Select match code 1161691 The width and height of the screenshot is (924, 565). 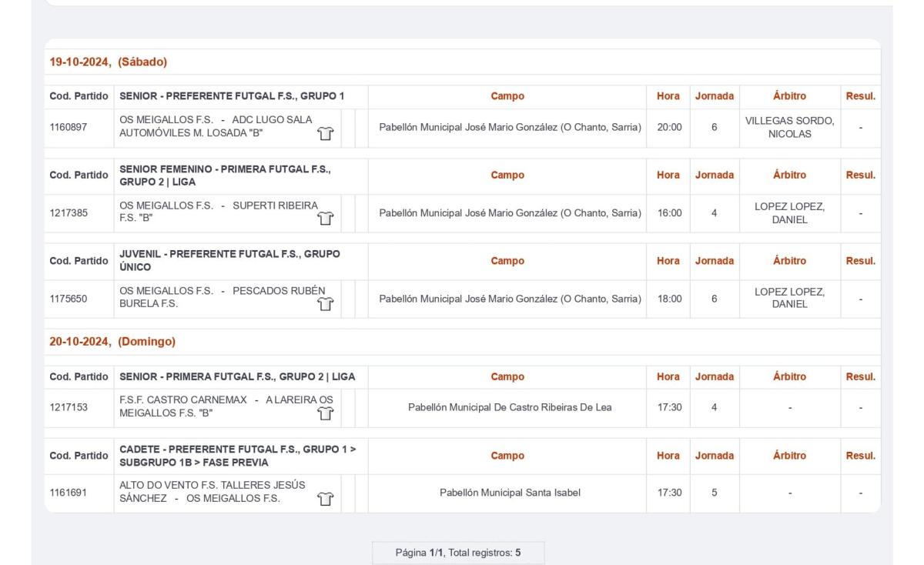coord(69,493)
